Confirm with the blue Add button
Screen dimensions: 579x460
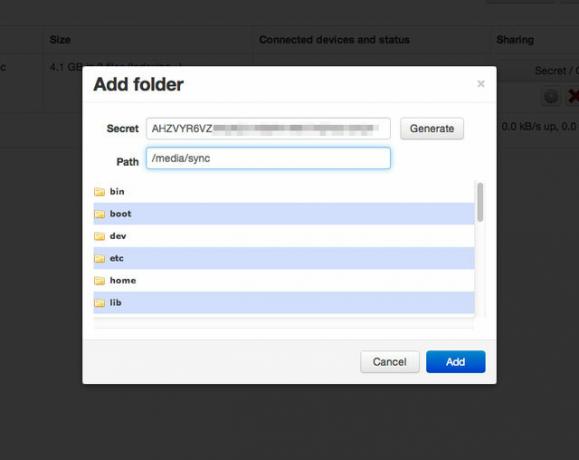pos(455,362)
